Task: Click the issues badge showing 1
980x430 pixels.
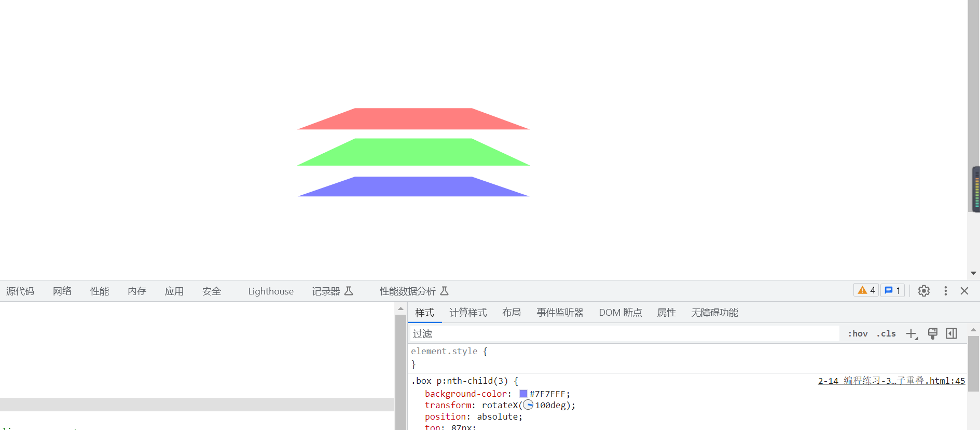Action: (x=892, y=290)
